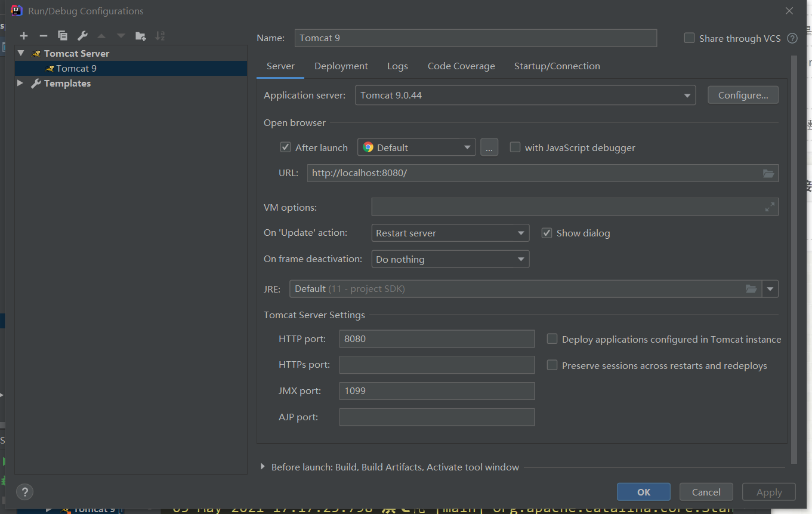Expand the VM options editor icon
The width and height of the screenshot is (812, 514).
tap(770, 207)
